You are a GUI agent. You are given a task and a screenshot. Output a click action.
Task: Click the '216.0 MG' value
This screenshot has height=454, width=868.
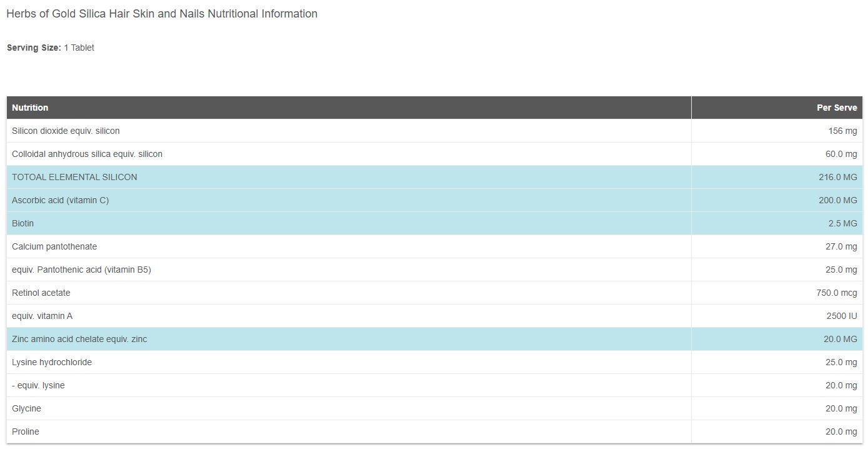(838, 177)
